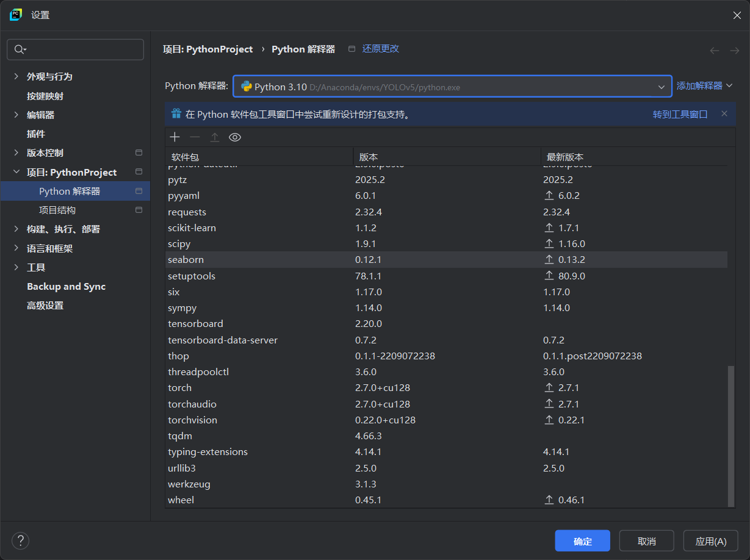Click the Python icon in interpreter field

[x=247, y=87]
